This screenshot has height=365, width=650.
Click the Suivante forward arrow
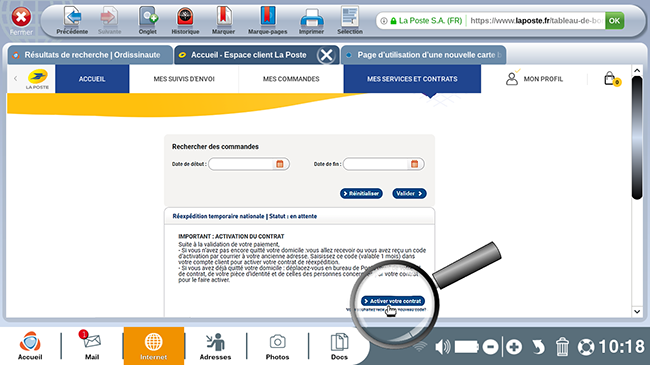109,17
